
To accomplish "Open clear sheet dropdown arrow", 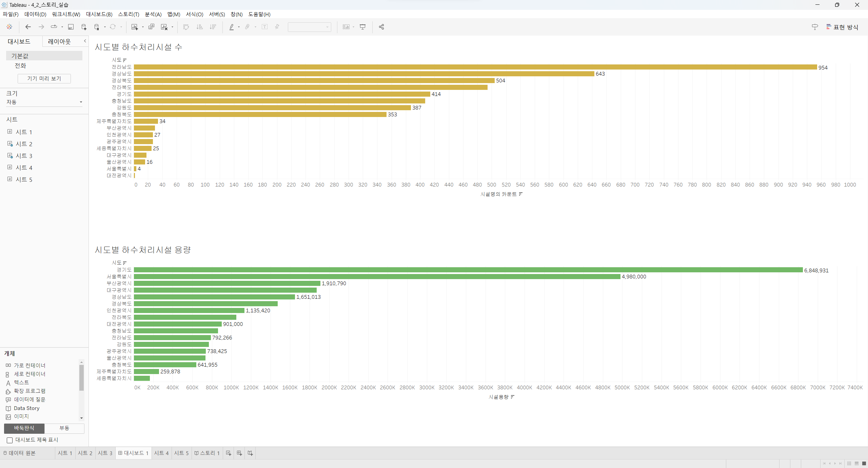I will (x=172, y=27).
